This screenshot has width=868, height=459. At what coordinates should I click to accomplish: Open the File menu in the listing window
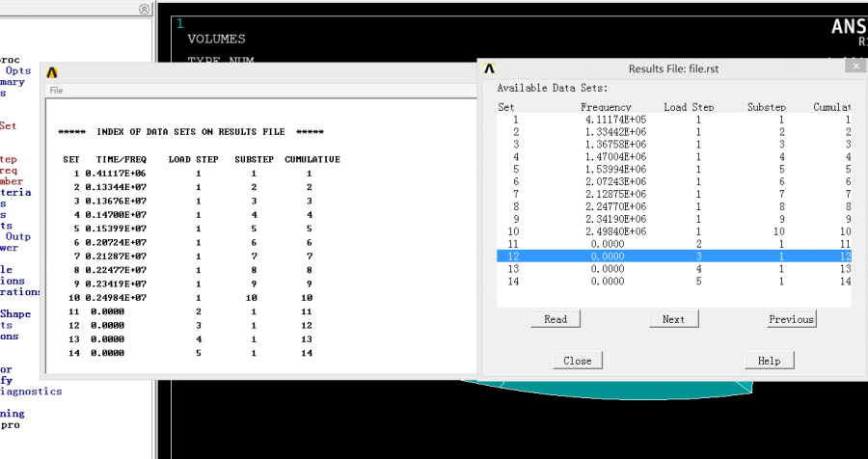(x=57, y=91)
